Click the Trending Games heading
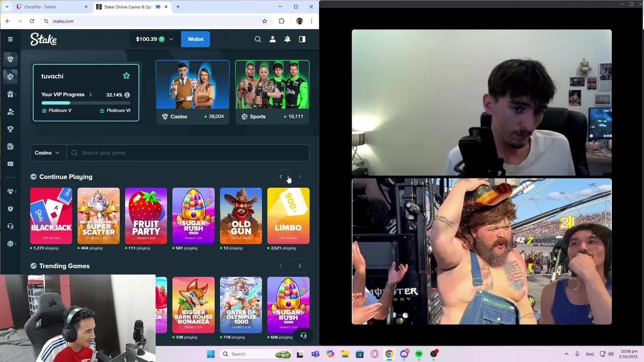 (64, 266)
